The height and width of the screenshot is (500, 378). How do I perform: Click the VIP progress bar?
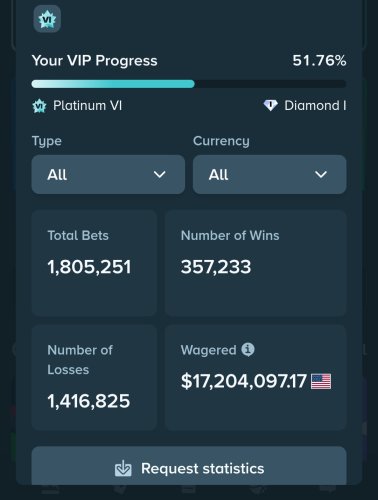coord(189,84)
